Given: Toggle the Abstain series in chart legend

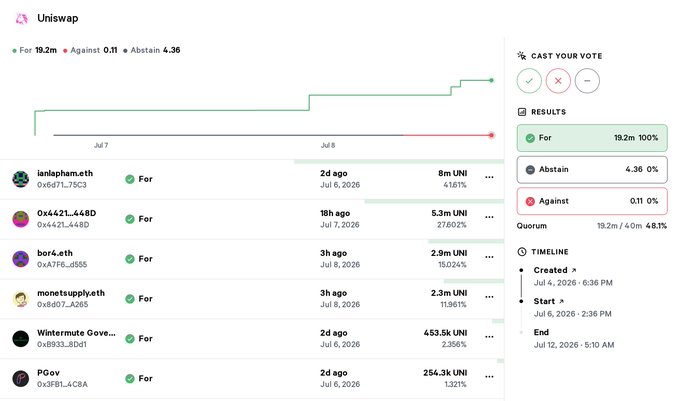Looking at the screenshot, I should (x=152, y=50).
